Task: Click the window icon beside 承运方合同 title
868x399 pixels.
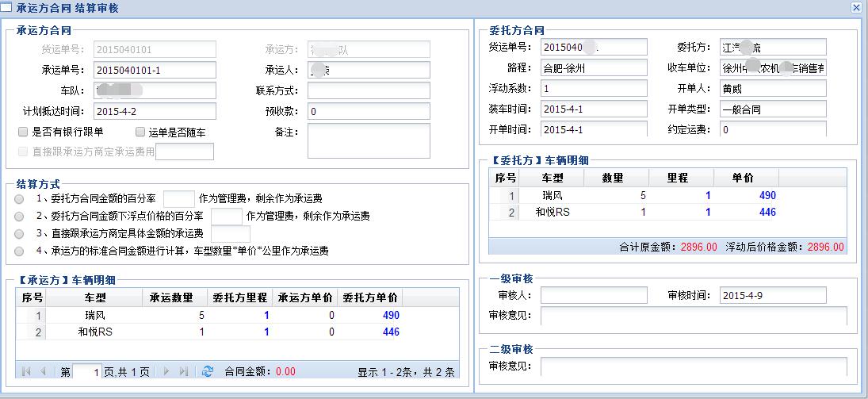Action: tap(6, 7)
